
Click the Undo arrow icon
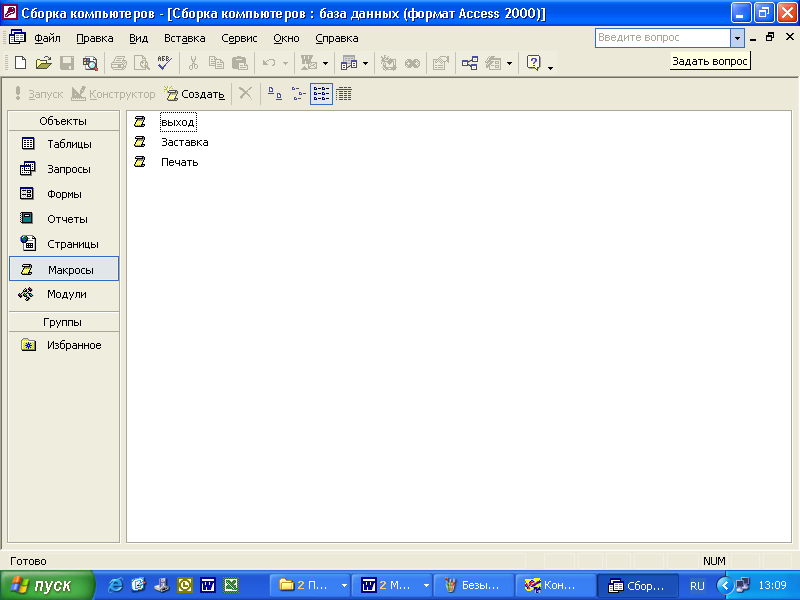[x=269, y=63]
